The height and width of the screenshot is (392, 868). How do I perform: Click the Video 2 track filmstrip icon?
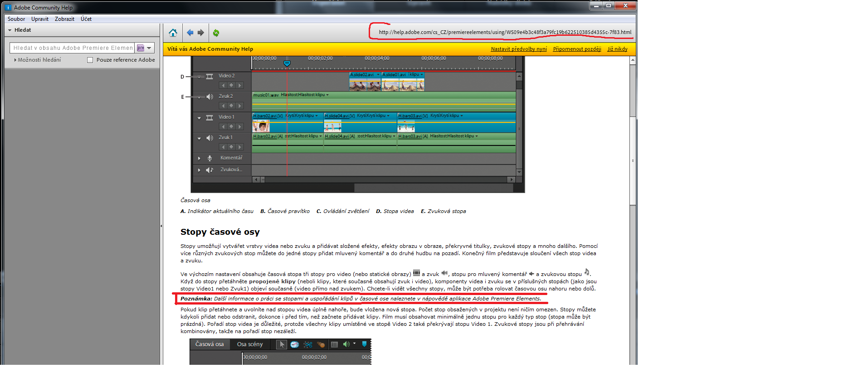(x=210, y=76)
